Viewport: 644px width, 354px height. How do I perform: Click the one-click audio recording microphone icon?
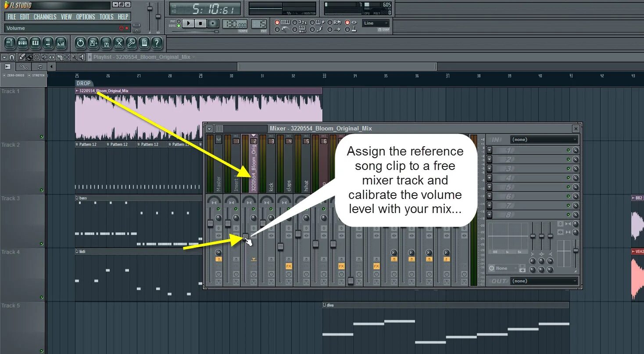pos(131,43)
